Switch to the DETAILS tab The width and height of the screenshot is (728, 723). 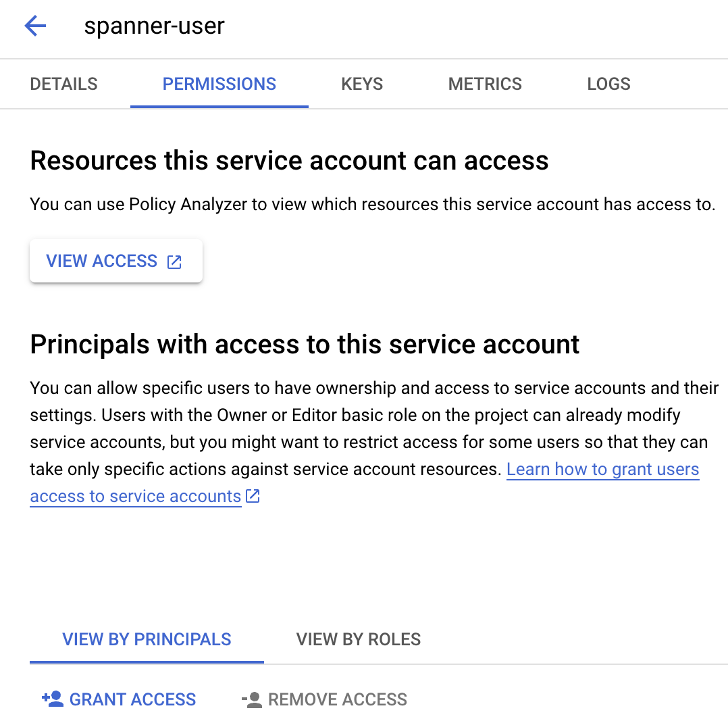click(63, 84)
